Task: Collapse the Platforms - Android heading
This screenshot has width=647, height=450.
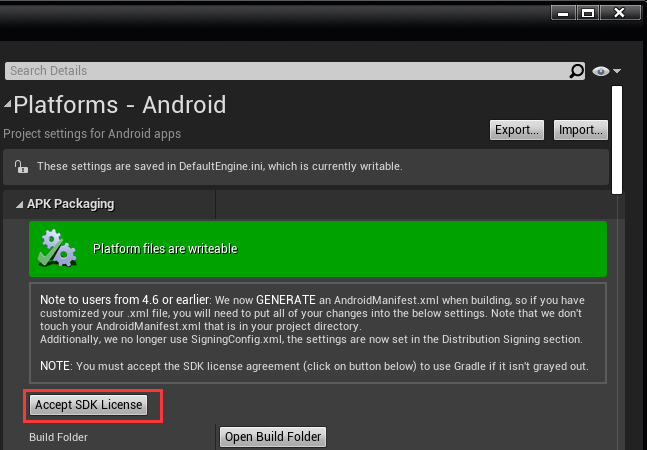Action: point(8,104)
